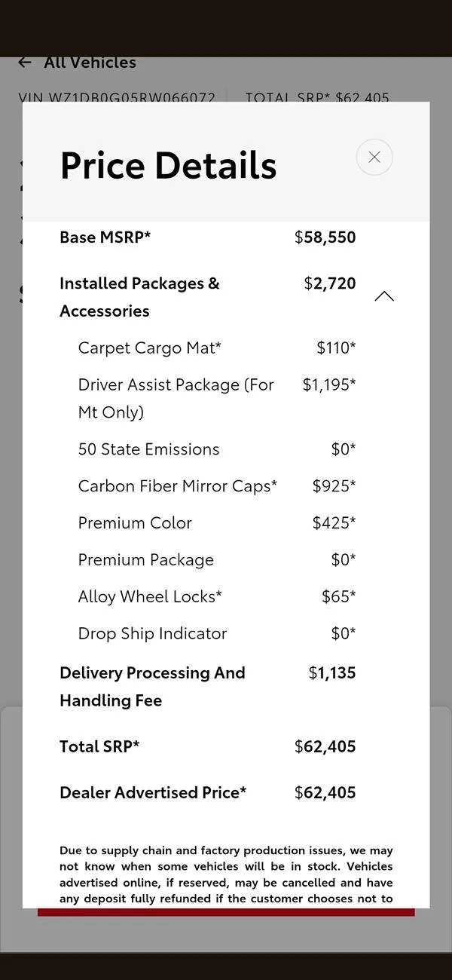Select the Premium Color line
This screenshot has height=980, width=452.
(x=216, y=522)
